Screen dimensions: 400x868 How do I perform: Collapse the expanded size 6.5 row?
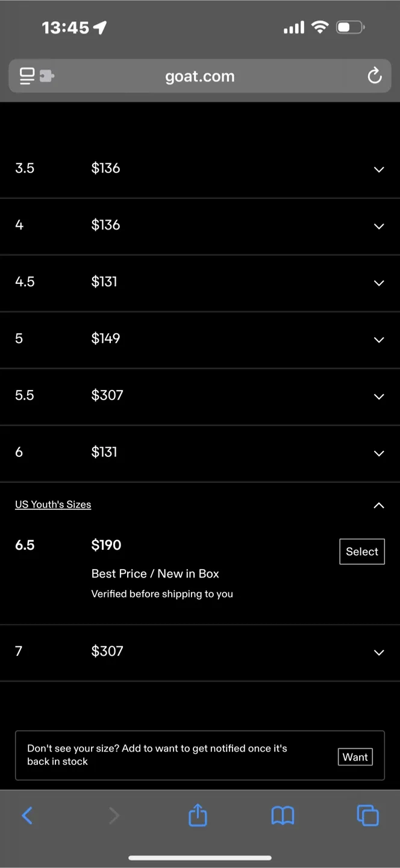click(378, 505)
